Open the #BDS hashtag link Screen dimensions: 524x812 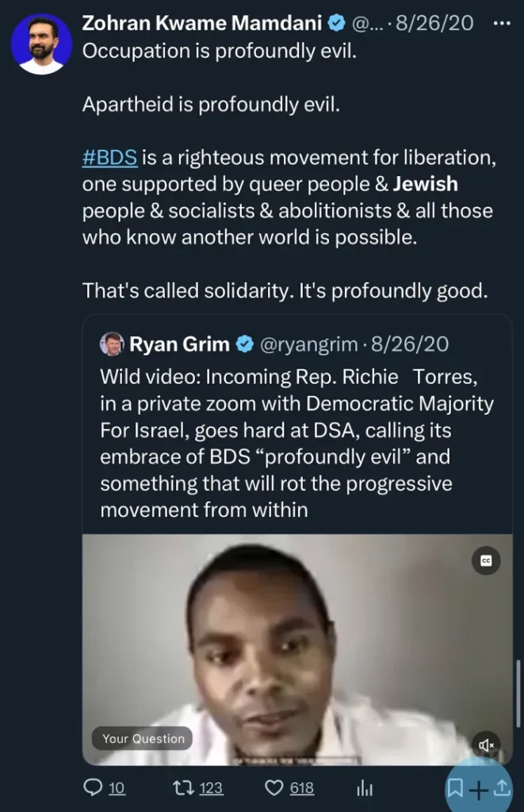pos(110,158)
